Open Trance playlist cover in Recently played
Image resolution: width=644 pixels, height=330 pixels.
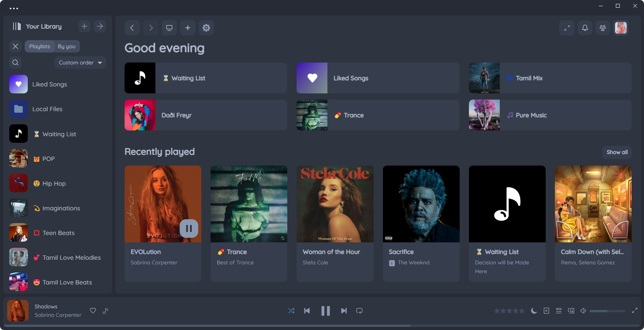[249, 204]
